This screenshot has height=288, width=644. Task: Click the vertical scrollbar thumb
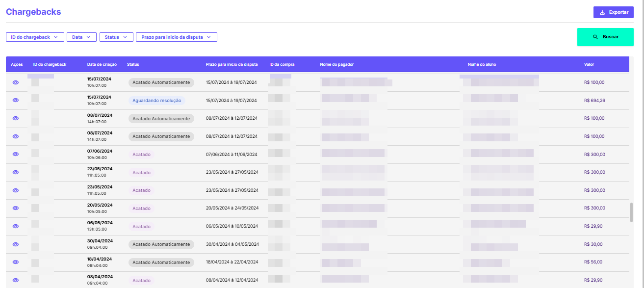631,212
